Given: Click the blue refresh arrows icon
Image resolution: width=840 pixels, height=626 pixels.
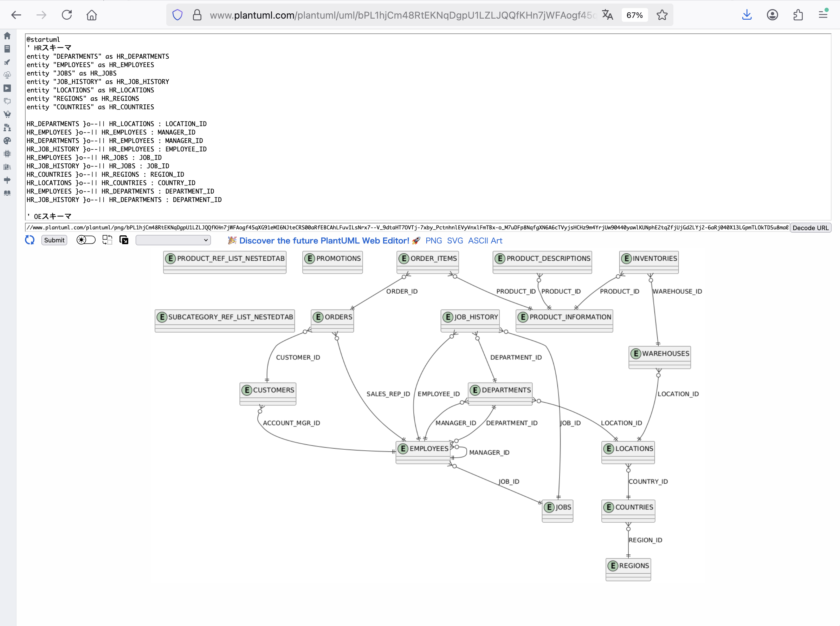Looking at the screenshot, I should click(30, 240).
